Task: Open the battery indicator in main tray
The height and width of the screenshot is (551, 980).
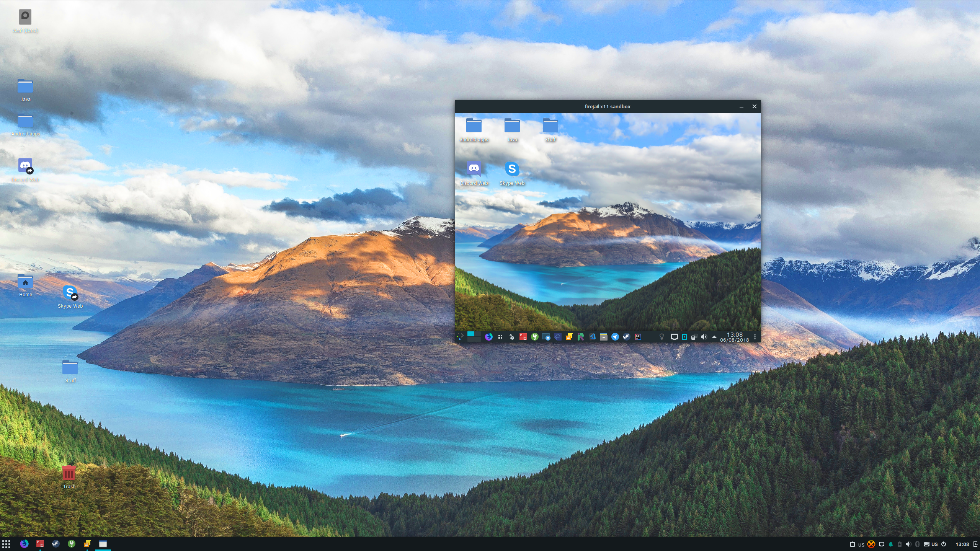Action: click(x=900, y=544)
